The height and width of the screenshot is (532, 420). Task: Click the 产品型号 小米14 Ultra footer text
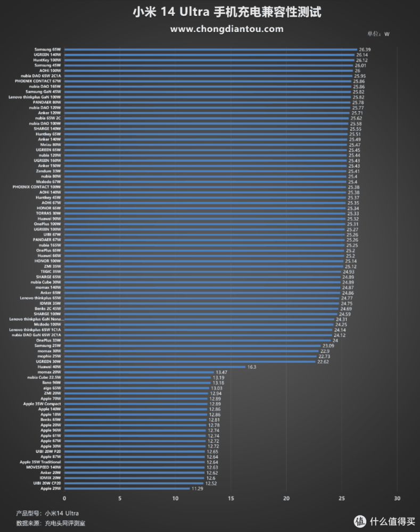click(47, 513)
